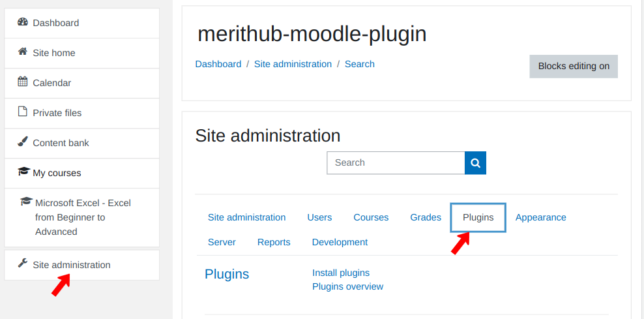644x319 pixels.
Task: Click the My courses graduation cap icon
Action: (x=23, y=172)
